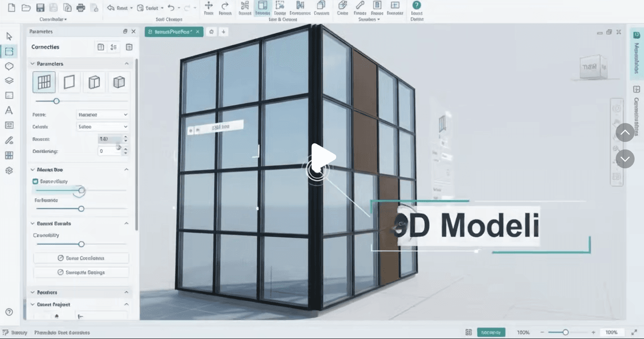Open dropdown arrow beside the 'Rmst' toolbar button
The width and height of the screenshot is (644, 339).
(x=132, y=8)
